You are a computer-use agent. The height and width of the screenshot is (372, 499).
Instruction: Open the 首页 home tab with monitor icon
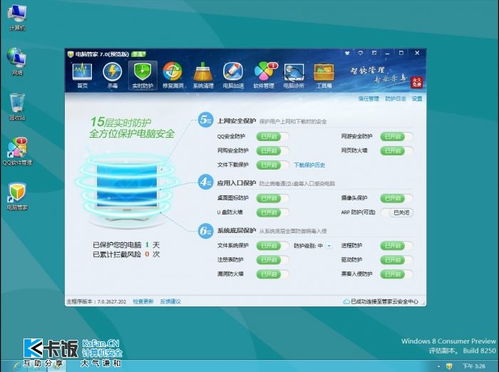coord(82,75)
